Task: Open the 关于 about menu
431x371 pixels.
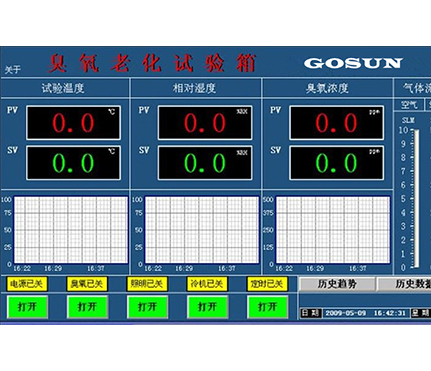Action: click(x=13, y=70)
